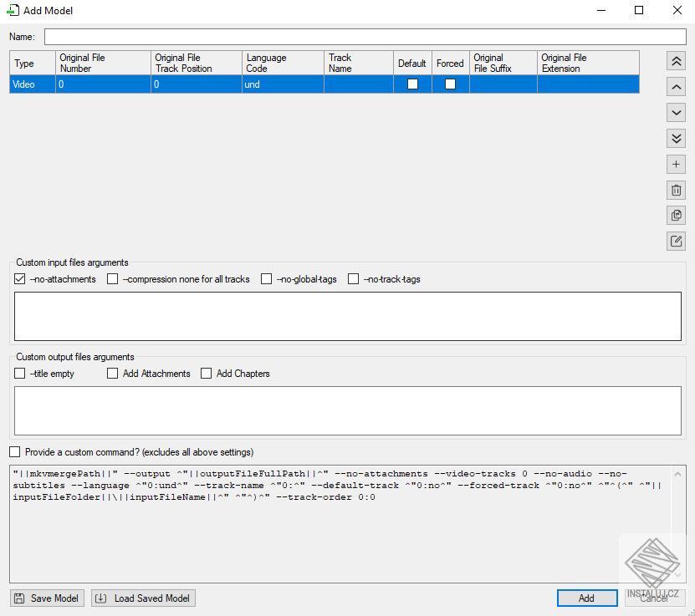Add a new track with plus icon
The width and height of the screenshot is (695, 616).
(x=676, y=165)
